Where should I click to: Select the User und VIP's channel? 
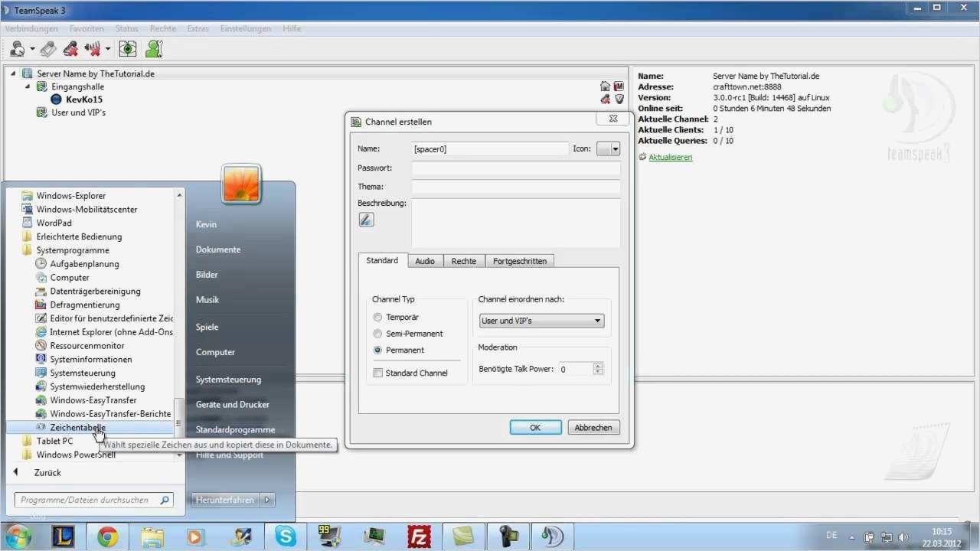click(x=78, y=112)
